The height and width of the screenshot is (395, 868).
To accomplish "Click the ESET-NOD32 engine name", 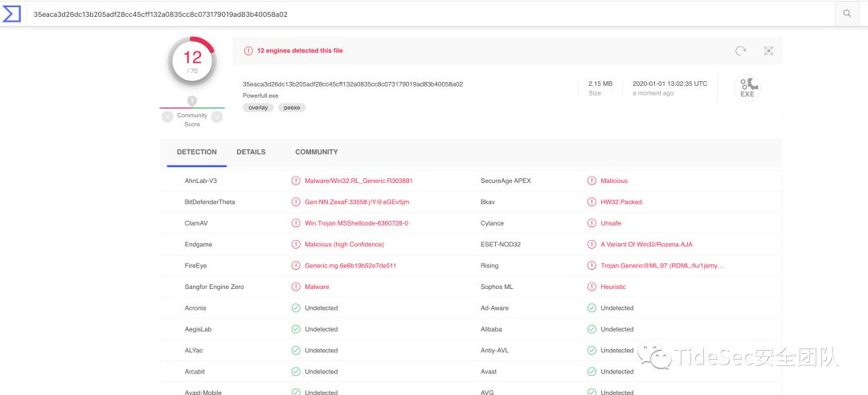I will click(x=501, y=245).
